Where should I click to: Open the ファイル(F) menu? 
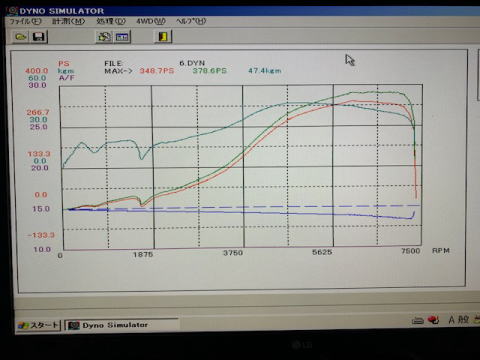(x=25, y=22)
